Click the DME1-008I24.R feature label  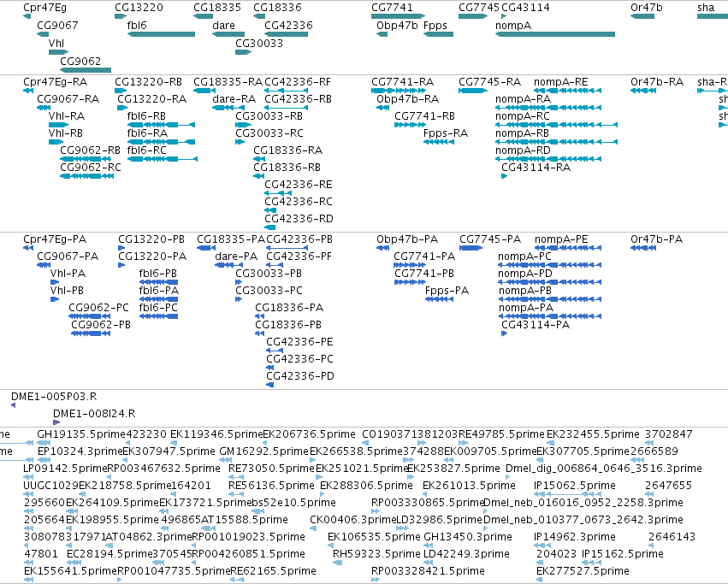coord(94,414)
